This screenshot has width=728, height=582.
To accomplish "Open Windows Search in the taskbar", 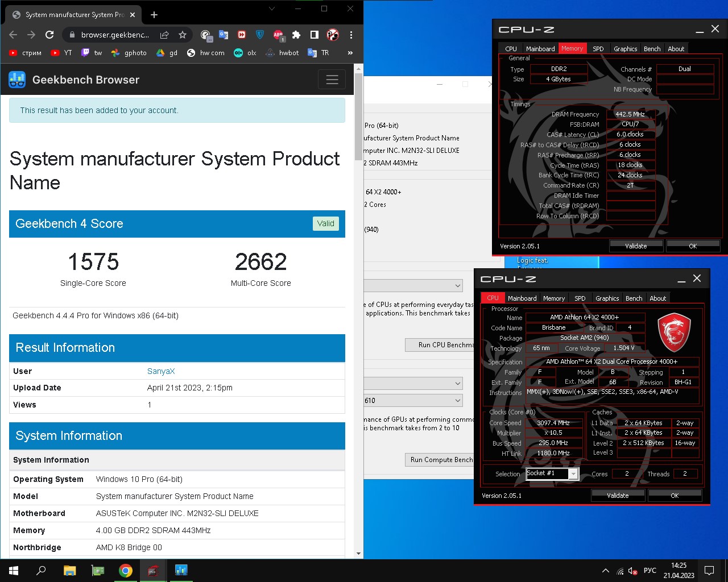I will click(x=41, y=570).
